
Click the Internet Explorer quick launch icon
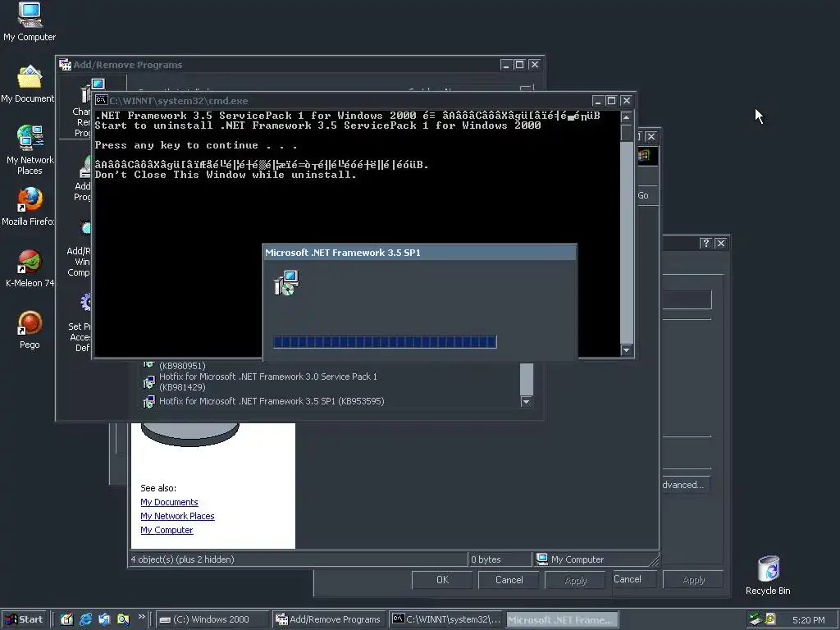(85, 619)
